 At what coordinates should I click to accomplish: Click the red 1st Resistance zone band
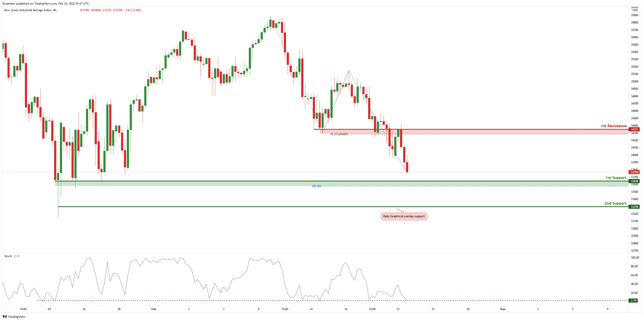(474, 132)
